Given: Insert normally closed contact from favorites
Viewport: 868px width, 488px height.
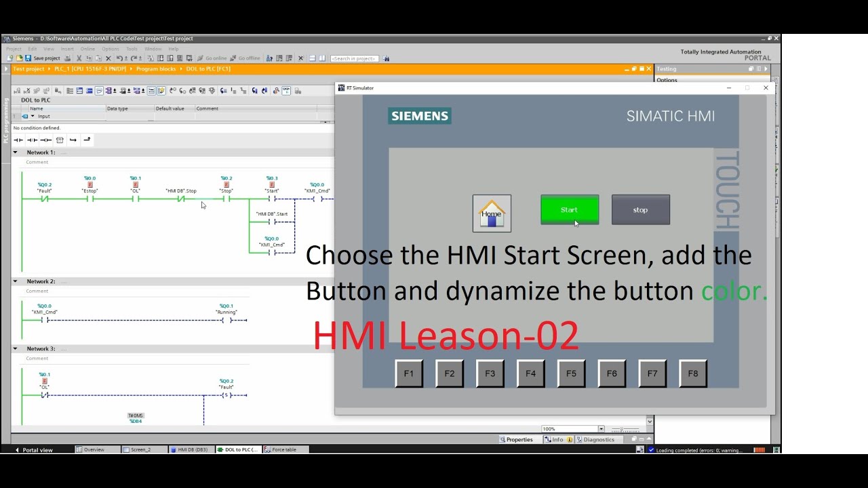Looking at the screenshot, I should [x=32, y=140].
